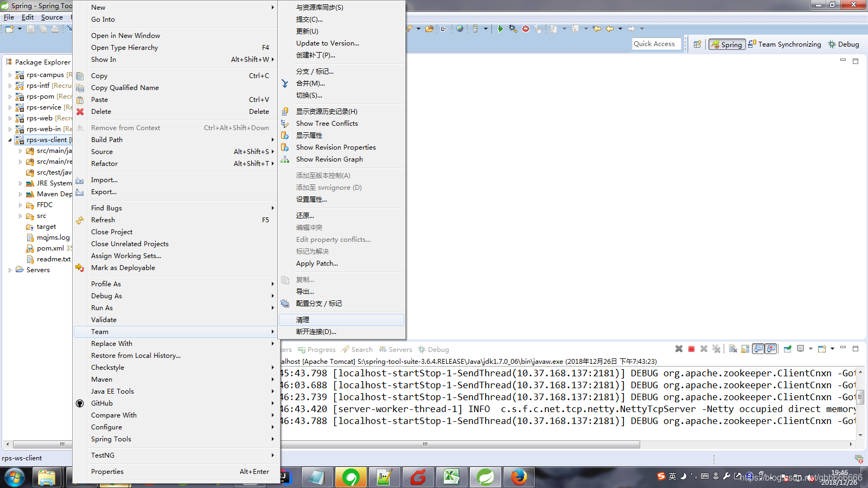
Task: Select Maven in the context menu
Action: click(176, 380)
